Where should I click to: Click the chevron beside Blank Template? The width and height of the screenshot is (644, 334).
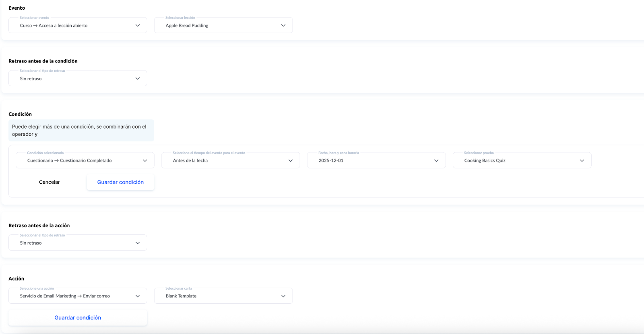point(283,296)
